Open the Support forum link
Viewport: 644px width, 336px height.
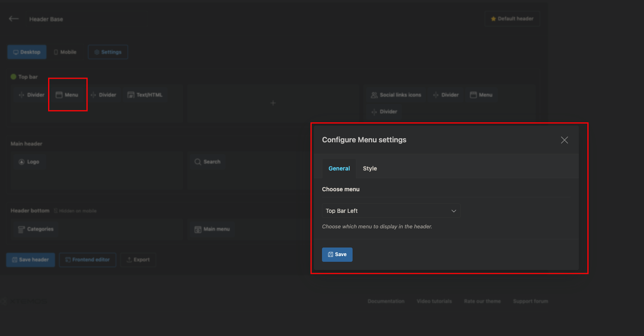pyautogui.click(x=530, y=301)
